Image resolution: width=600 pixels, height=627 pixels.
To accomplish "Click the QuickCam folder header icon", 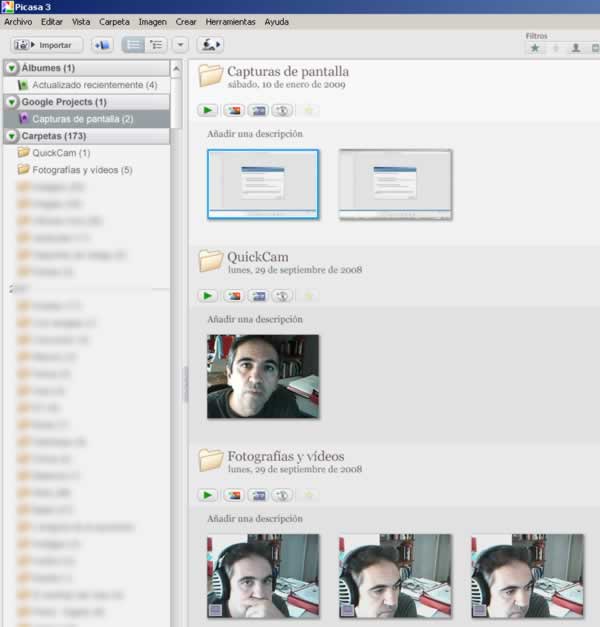I will pyautogui.click(x=211, y=261).
